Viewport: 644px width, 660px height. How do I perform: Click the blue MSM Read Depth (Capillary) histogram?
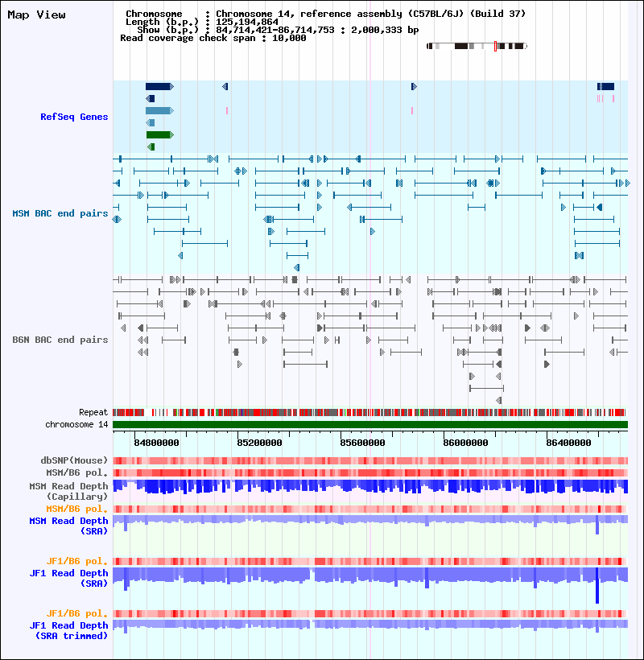tap(370, 487)
